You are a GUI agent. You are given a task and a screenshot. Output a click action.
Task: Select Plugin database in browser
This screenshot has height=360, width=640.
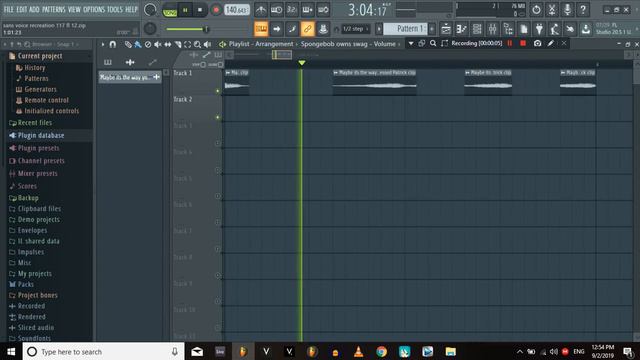point(41,136)
